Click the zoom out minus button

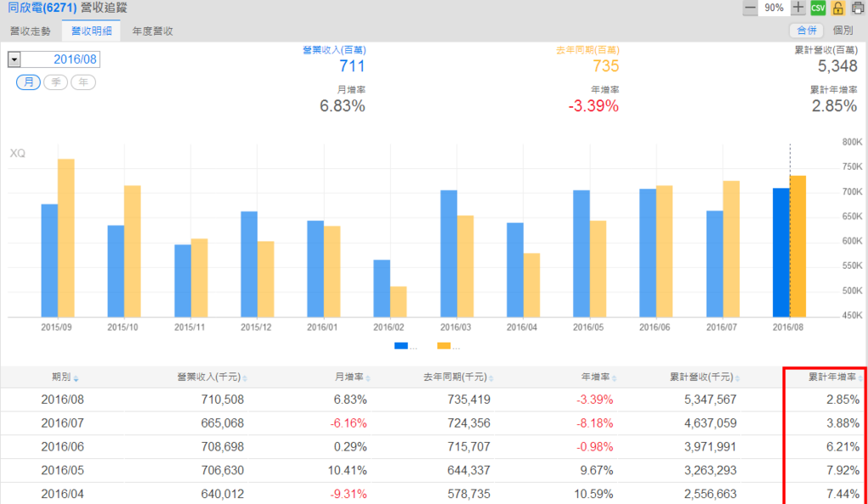coord(749,8)
